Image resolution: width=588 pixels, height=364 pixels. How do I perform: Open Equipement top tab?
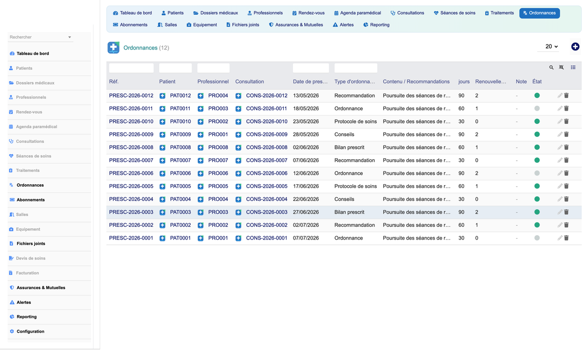pos(202,24)
